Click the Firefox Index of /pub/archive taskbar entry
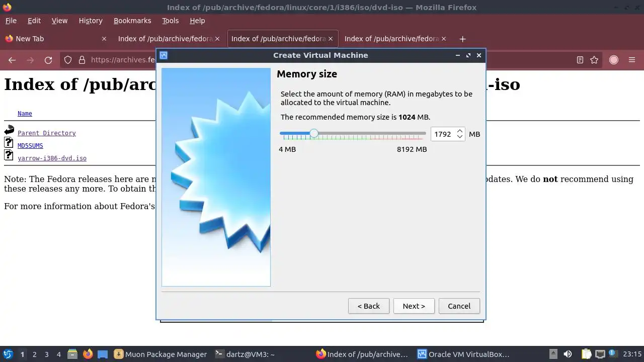The width and height of the screenshot is (644, 362). [x=362, y=354]
